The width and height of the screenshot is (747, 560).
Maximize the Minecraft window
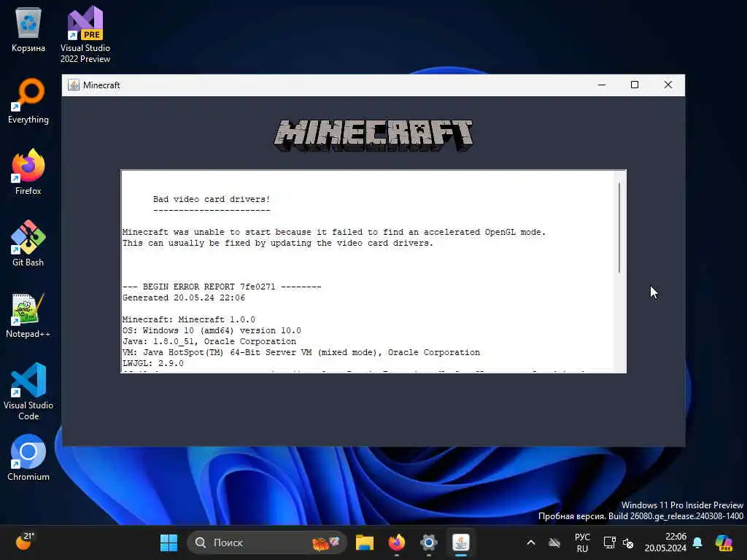(x=635, y=85)
